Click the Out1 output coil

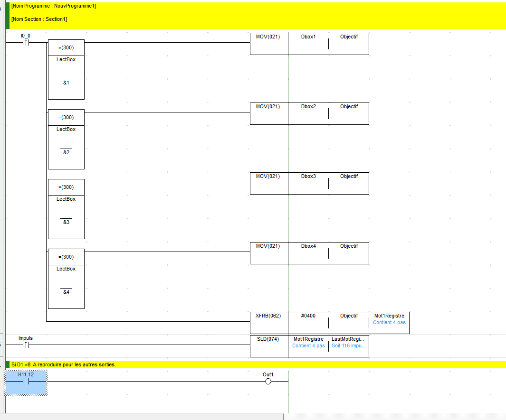click(268, 382)
